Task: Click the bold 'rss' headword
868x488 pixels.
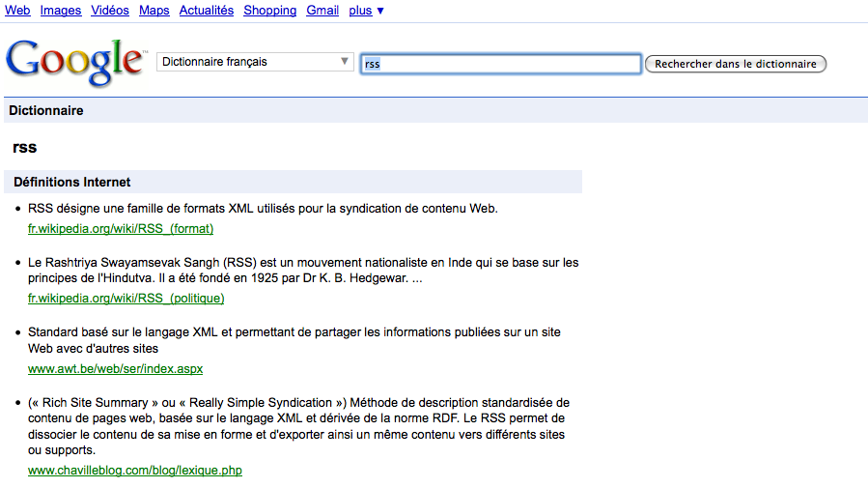Action: [x=25, y=148]
